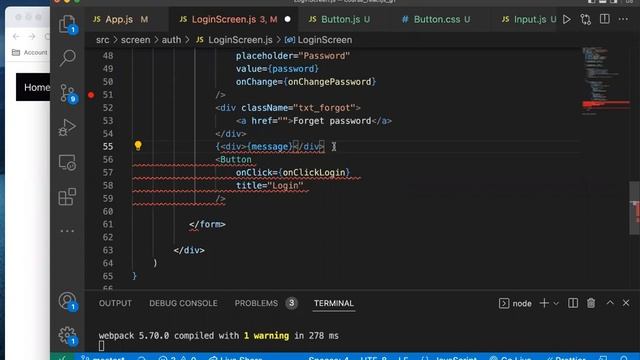Open the Extensions view

(x=67, y=197)
